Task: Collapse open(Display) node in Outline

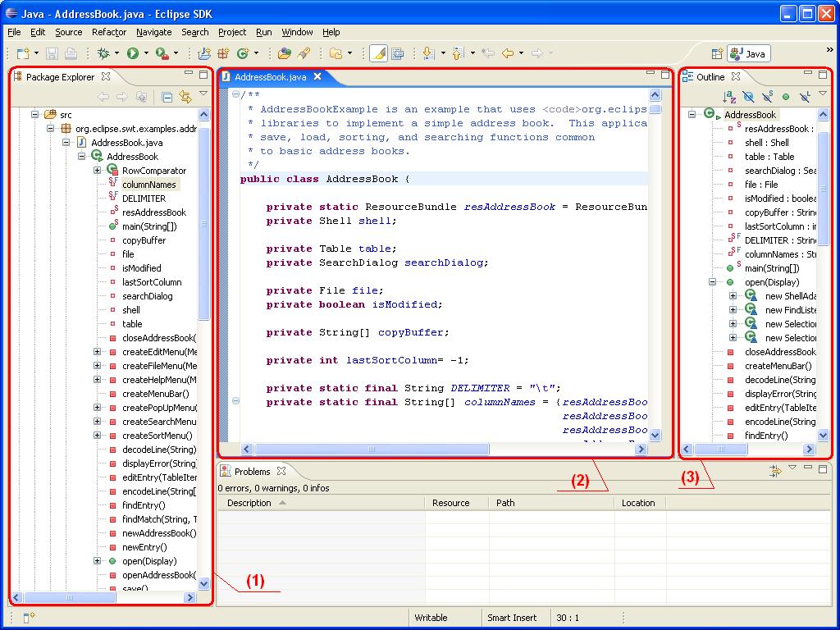Action: 713,282
